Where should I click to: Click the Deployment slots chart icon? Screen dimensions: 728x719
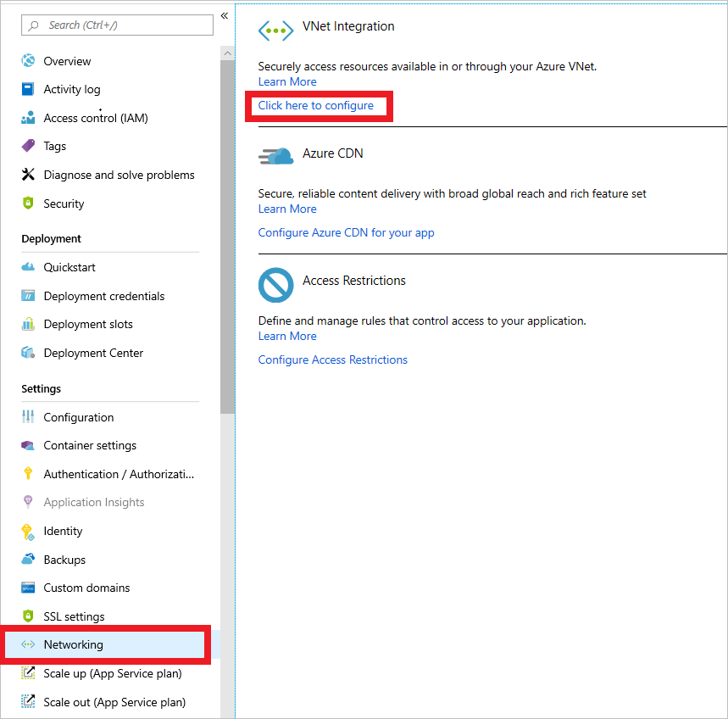click(x=28, y=324)
